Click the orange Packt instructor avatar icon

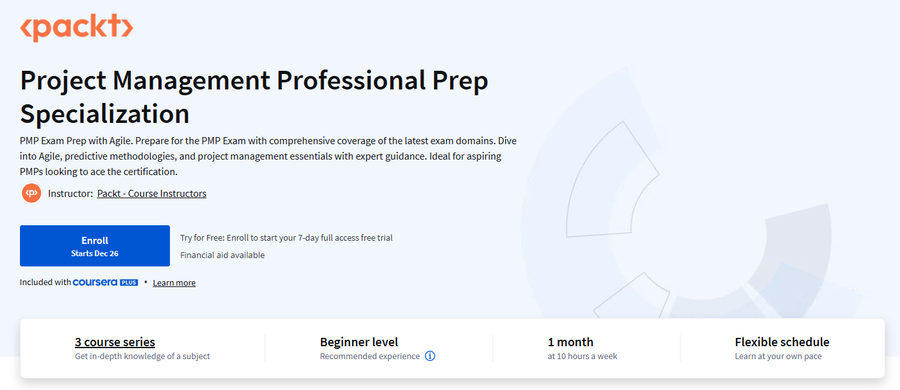[x=32, y=193]
